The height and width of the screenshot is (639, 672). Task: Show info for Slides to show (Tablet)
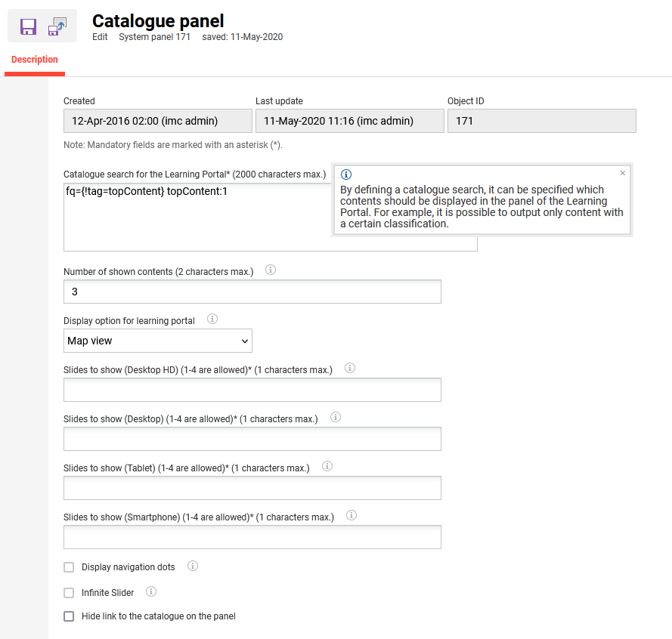tap(327, 466)
